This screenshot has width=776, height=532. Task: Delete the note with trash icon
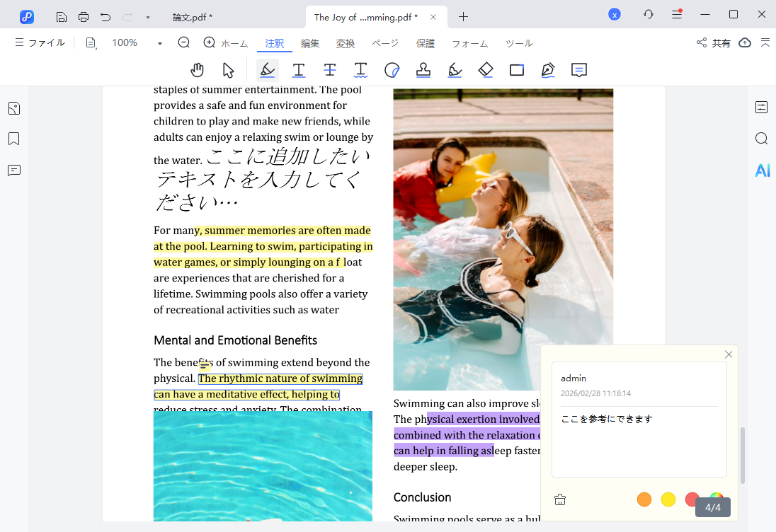pos(560,499)
